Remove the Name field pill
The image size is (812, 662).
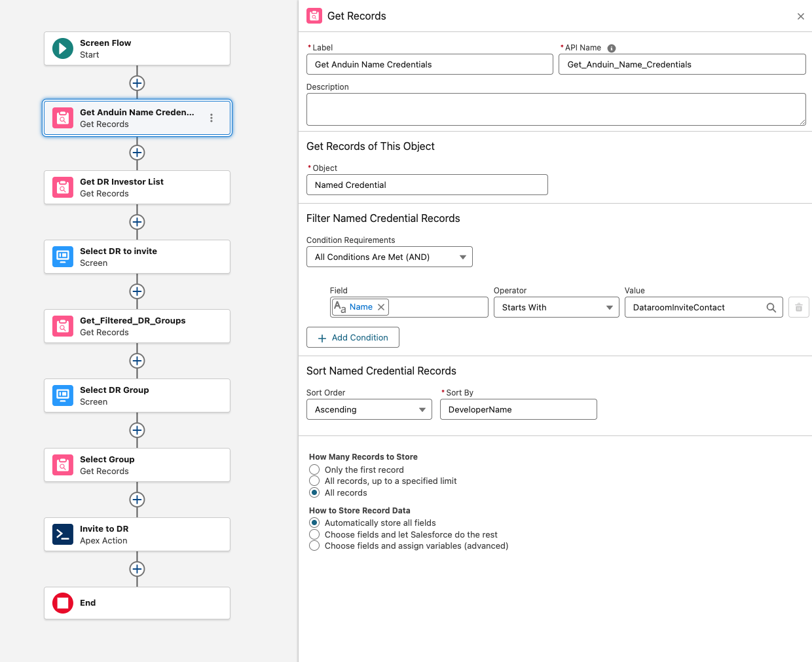coord(381,307)
